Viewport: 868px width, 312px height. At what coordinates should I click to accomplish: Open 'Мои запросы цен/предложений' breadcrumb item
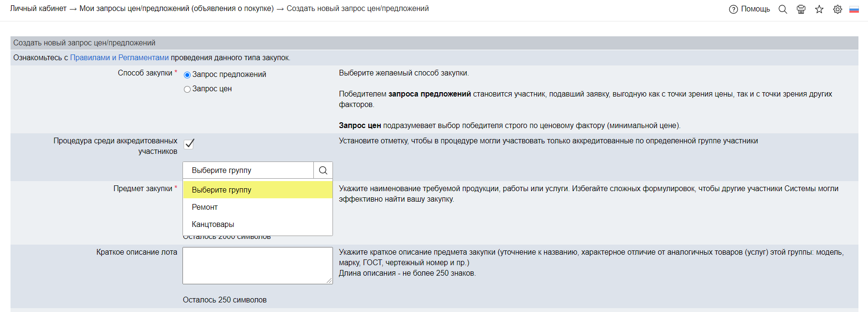[176, 9]
